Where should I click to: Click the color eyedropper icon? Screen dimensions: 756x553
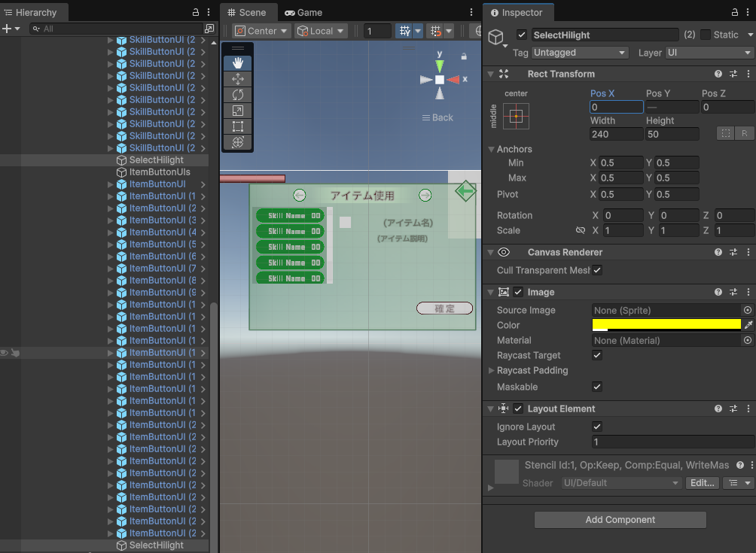coord(748,325)
